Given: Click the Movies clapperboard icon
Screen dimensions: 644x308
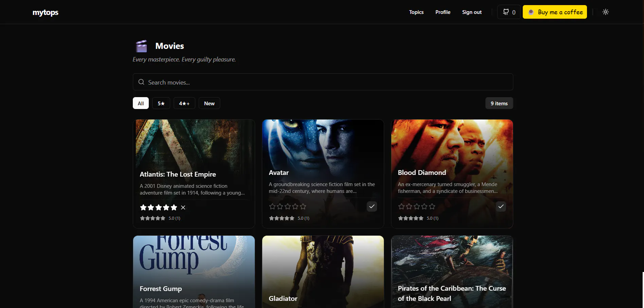Looking at the screenshot, I should tap(141, 46).
